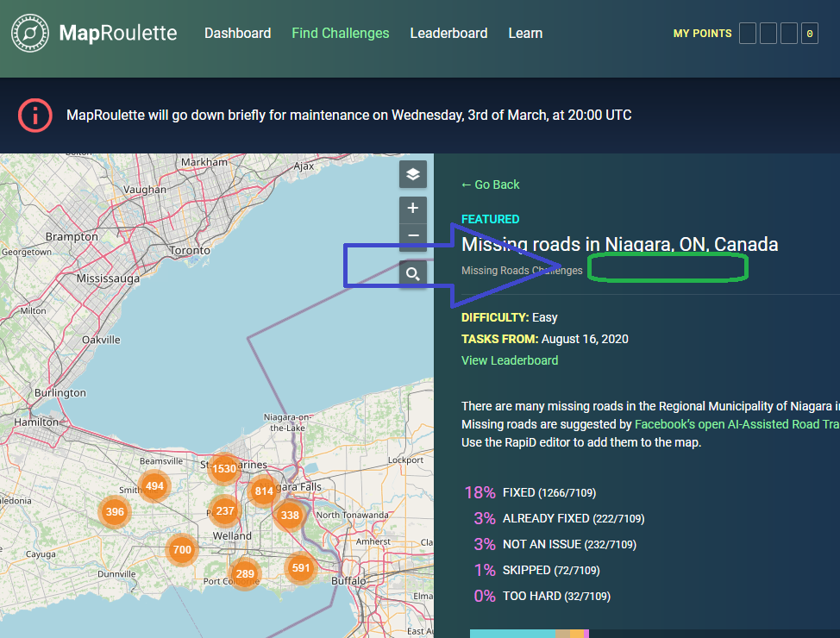Click the Burlington label on the map

(x=60, y=392)
